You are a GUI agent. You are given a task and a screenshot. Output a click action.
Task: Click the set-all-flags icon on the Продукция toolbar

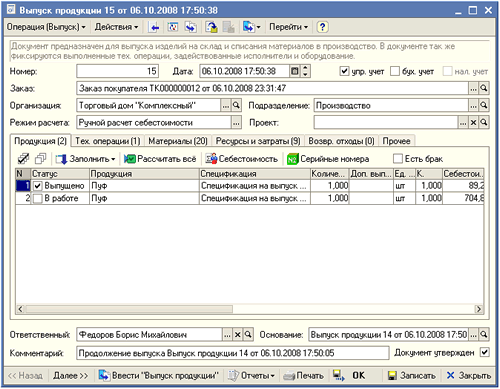point(23,159)
